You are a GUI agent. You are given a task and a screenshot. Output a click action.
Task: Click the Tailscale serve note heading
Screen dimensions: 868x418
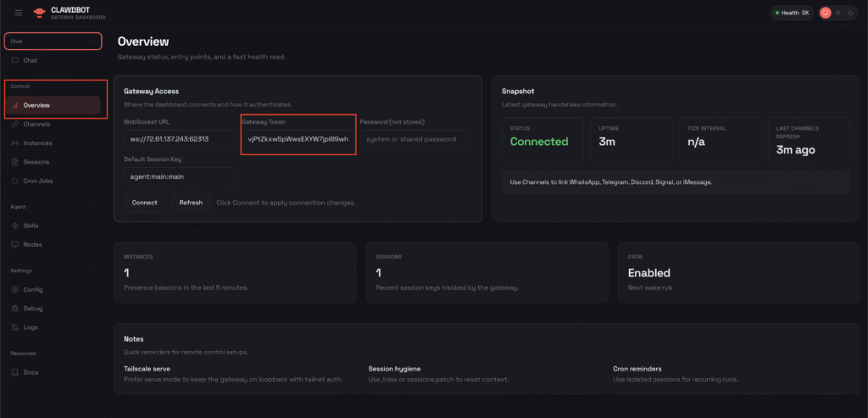click(x=147, y=369)
